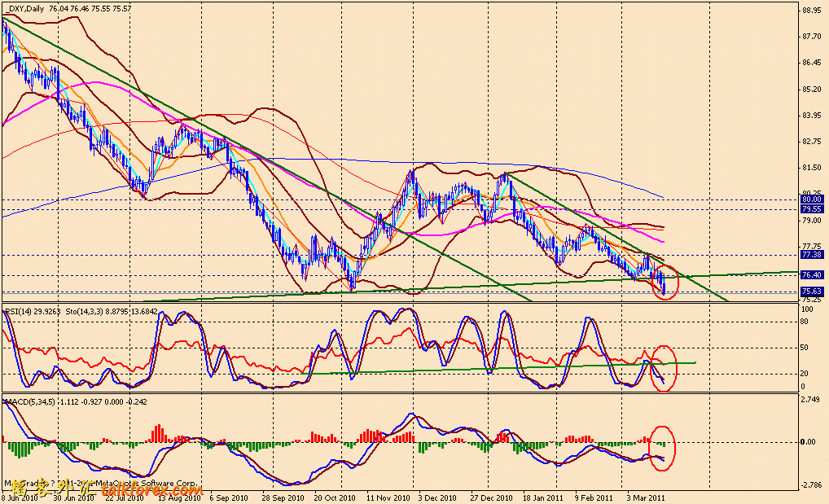Click the -2.786 MACD scale value

(x=810, y=484)
